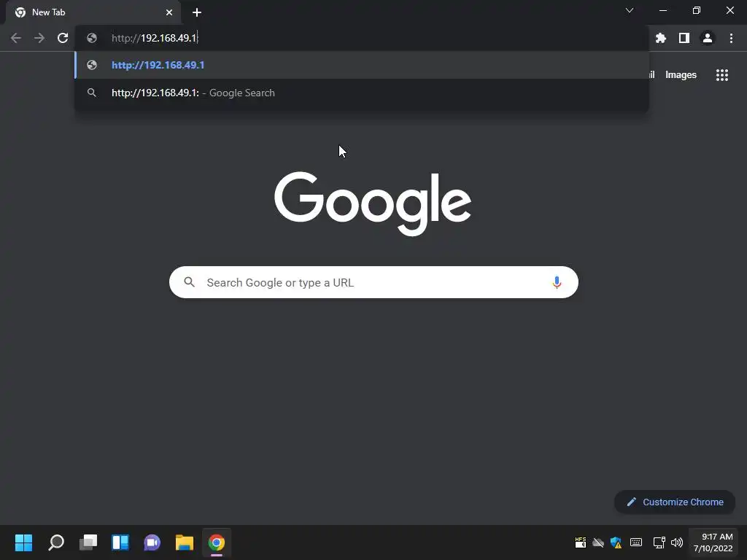747x560 pixels.
Task: Select the New Tab tab
Action: coord(93,12)
